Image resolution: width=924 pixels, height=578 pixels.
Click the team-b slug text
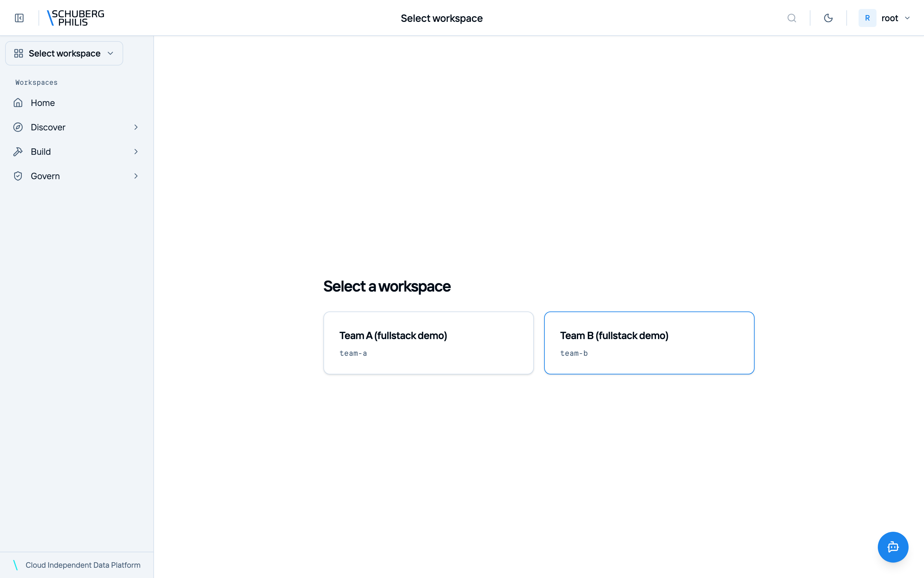point(574,353)
